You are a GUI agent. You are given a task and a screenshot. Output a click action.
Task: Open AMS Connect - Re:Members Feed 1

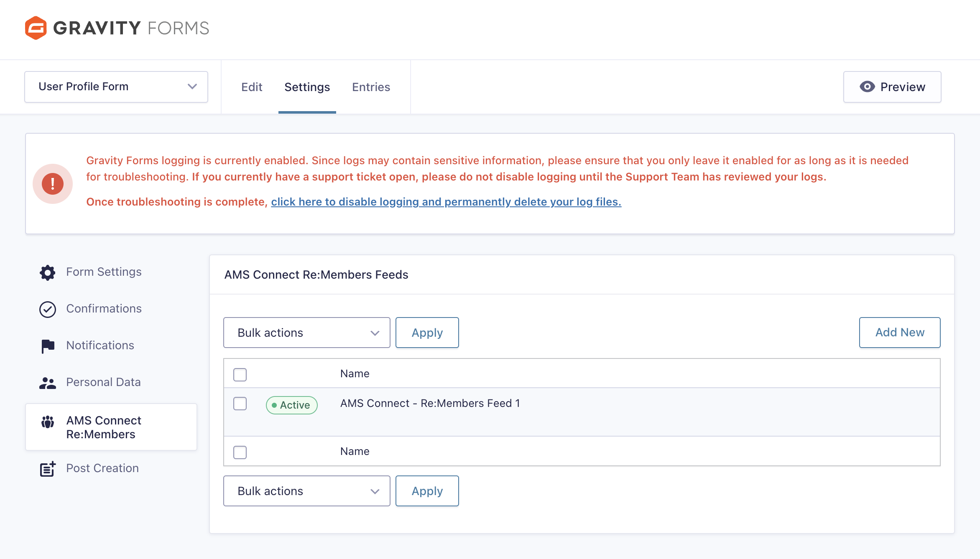430,403
